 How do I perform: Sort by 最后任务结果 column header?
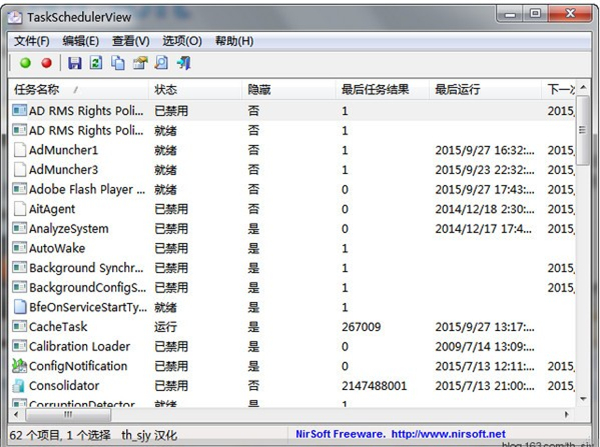coord(375,90)
